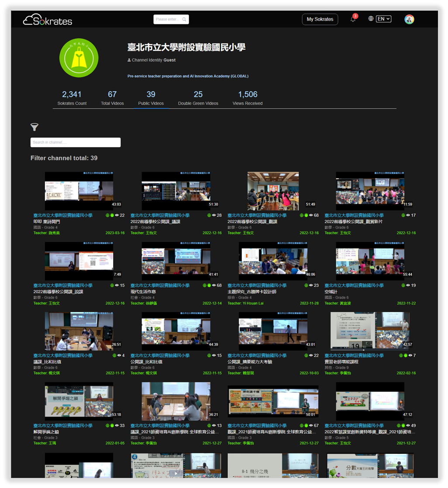
Task: Click the bright green dot beside 67 views
Action: (307, 426)
